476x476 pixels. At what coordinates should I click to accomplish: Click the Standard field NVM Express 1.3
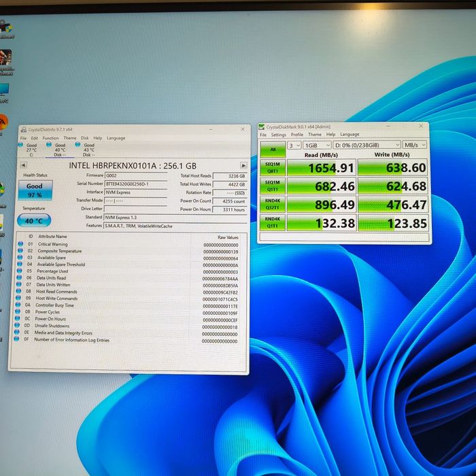coord(175,218)
